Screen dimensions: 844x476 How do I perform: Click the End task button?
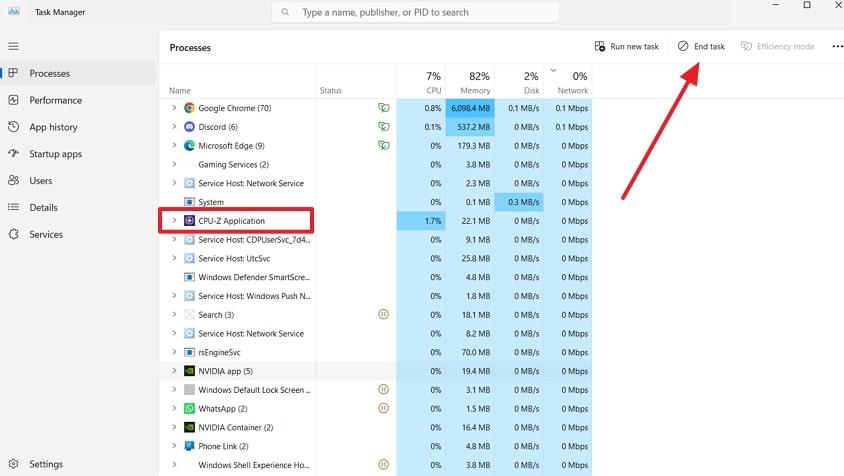(x=701, y=46)
